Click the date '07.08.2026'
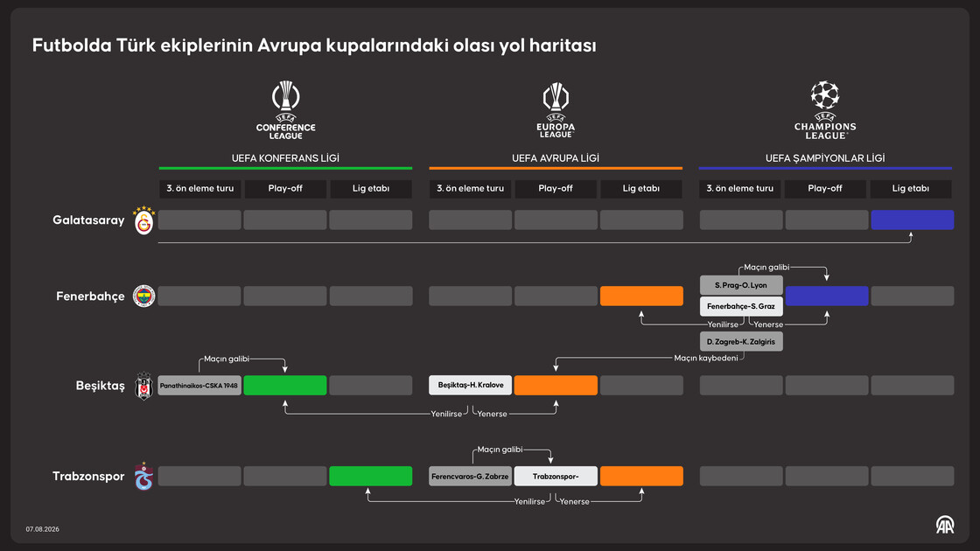 pyautogui.click(x=43, y=529)
